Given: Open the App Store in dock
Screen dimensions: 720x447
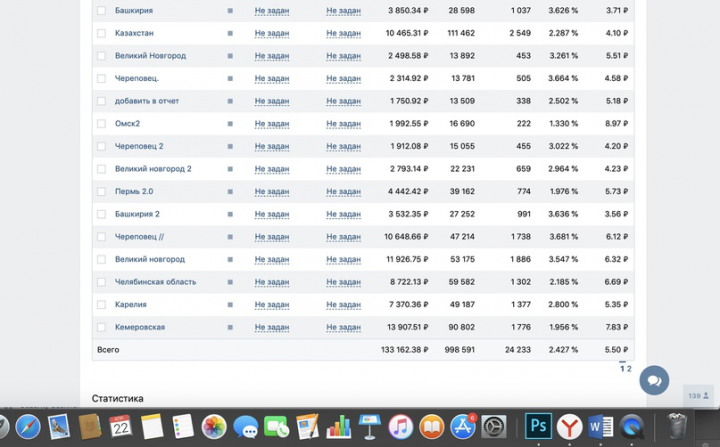Looking at the screenshot, I should pos(463,427).
